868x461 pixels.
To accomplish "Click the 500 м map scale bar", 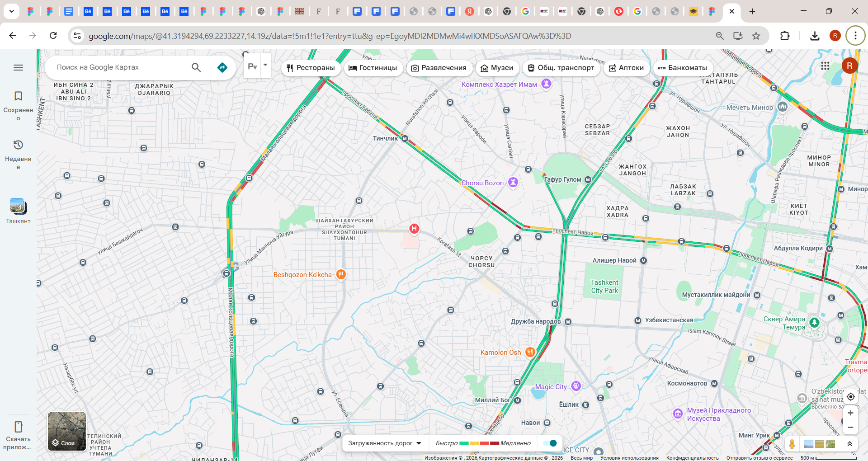I will [828, 458].
